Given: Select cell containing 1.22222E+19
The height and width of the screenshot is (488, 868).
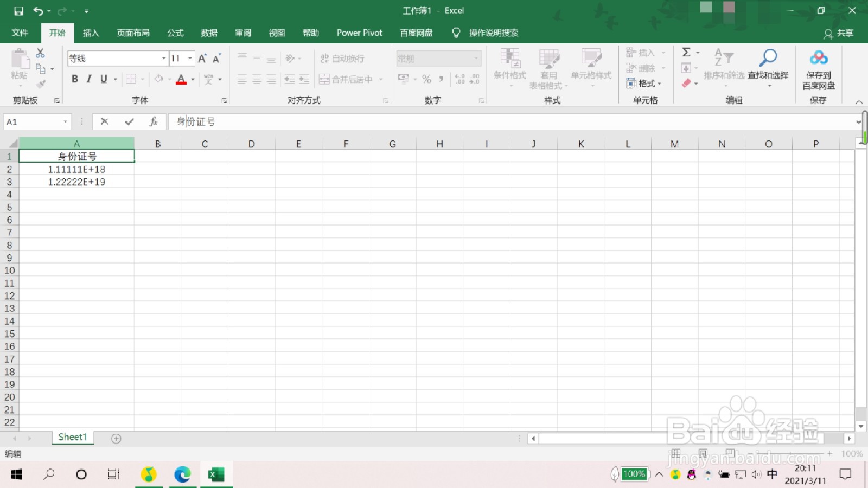Looking at the screenshot, I should (x=76, y=182).
